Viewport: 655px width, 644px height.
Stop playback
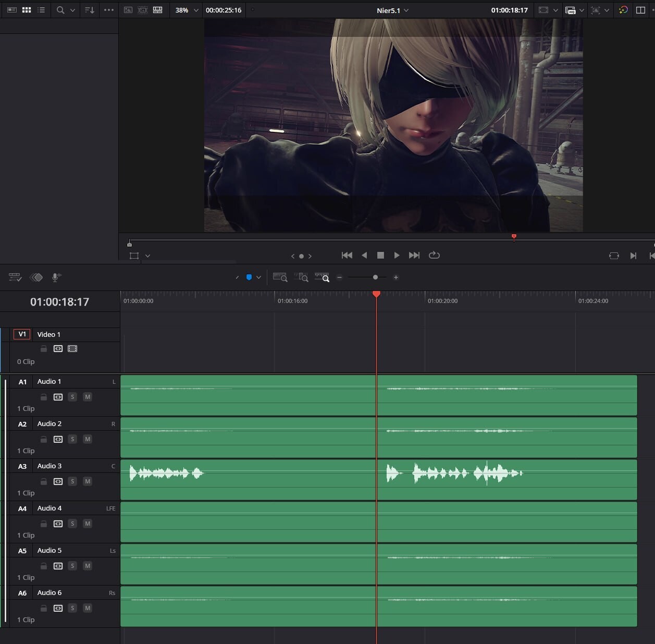(380, 255)
